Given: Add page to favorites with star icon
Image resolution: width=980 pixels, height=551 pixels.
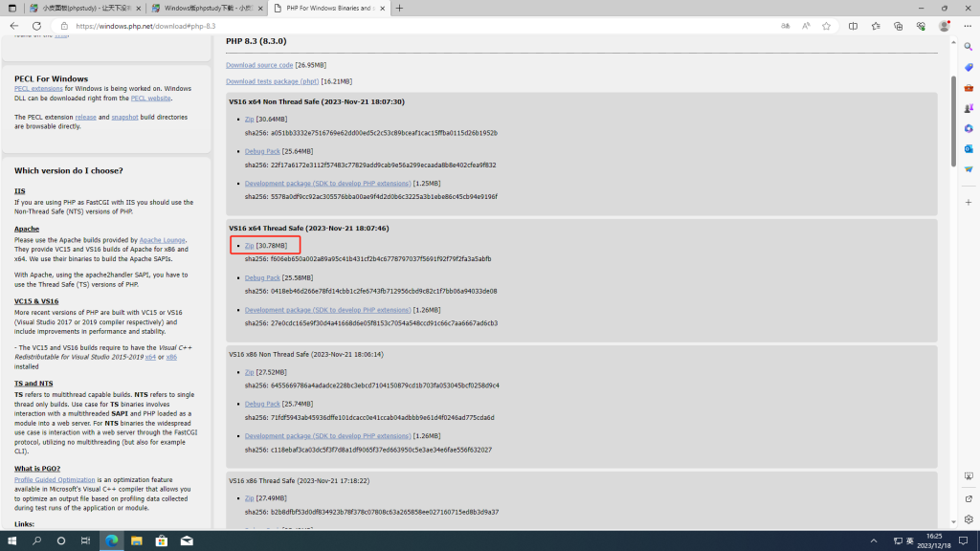Looking at the screenshot, I should tap(826, 26).
